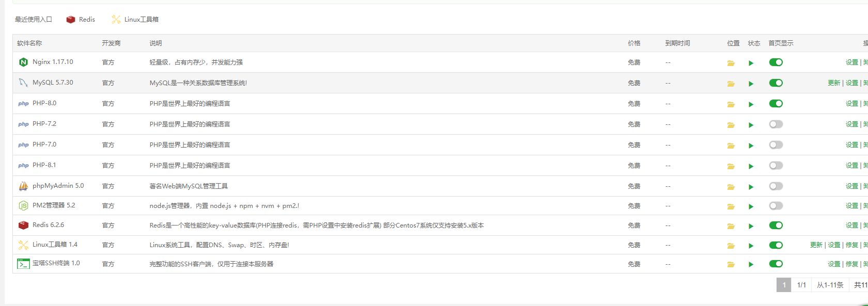Click the 从1-11条 pagination text
868x306 pixels.
tap(830, 285)
